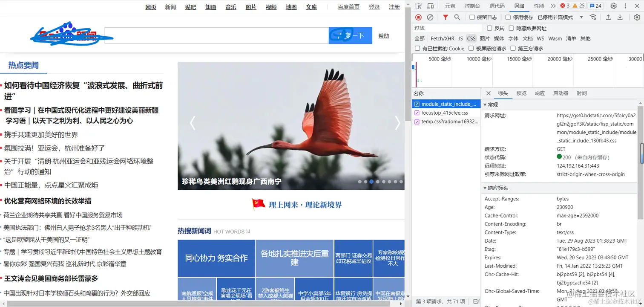
Task: Select focustop_415cfee.css request row
Action: 446,113
